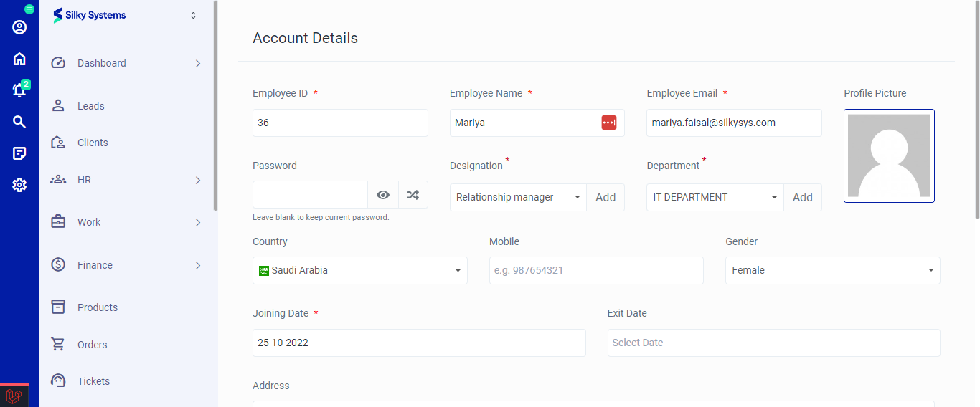Open Products in sidebar menu
The width and height of the screenshot is (980, 407).
98,307
